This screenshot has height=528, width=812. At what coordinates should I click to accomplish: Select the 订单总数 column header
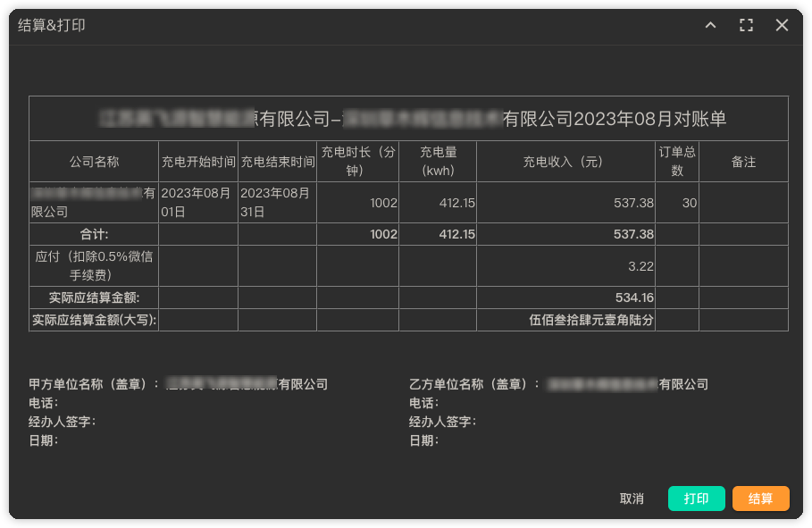677,162
